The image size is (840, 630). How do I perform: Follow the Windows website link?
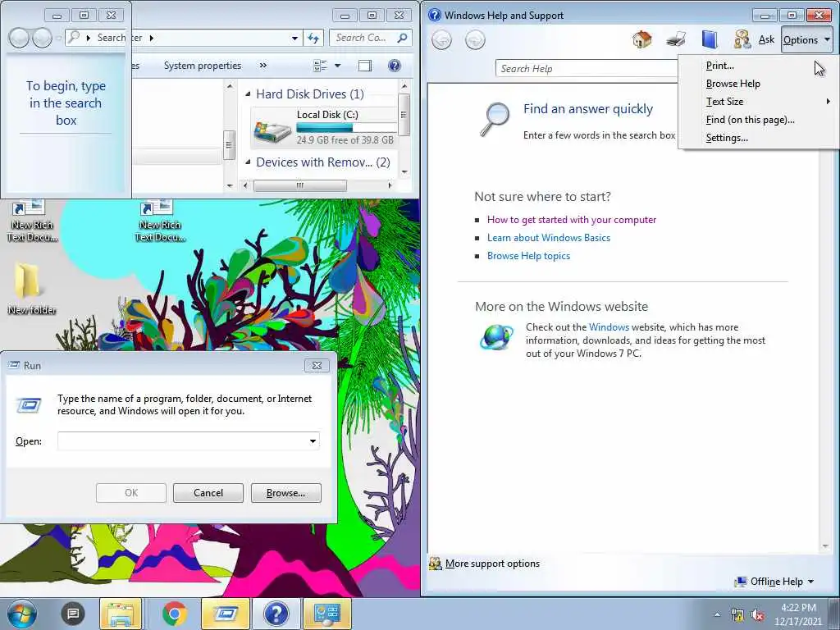pos(609,326)
